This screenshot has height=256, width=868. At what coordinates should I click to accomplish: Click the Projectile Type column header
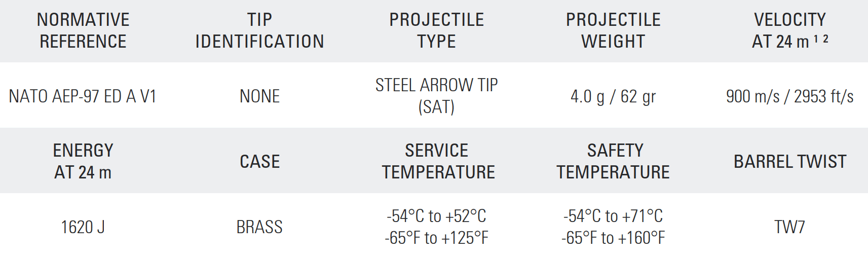[436, 30]
